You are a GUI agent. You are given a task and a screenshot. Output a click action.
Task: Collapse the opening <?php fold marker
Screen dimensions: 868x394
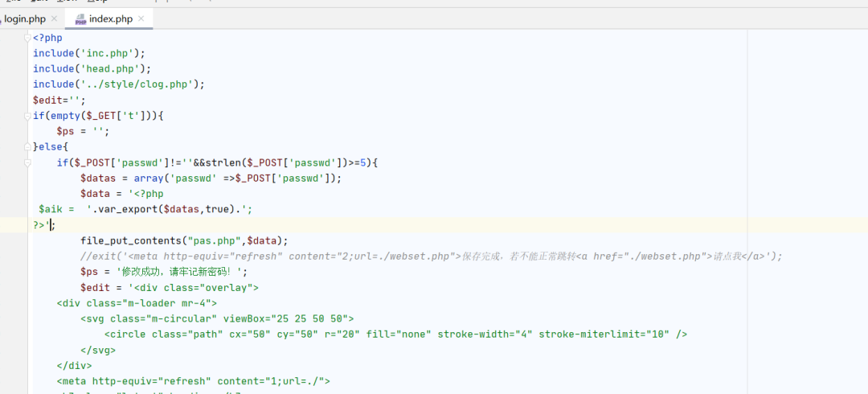tap(28, 38)
